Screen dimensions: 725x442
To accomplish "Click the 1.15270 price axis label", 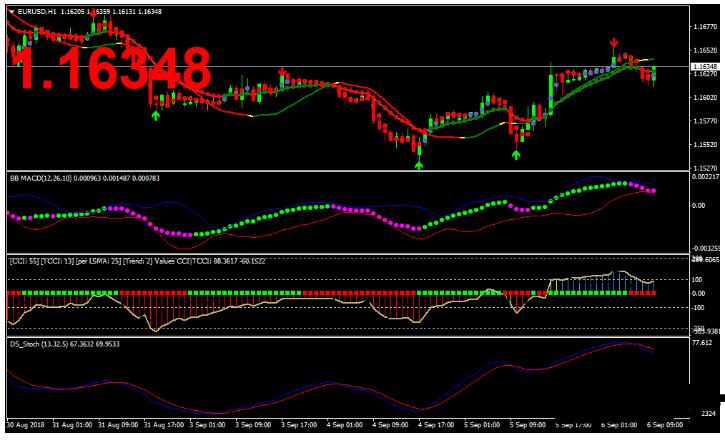I will tap(705, 168).
